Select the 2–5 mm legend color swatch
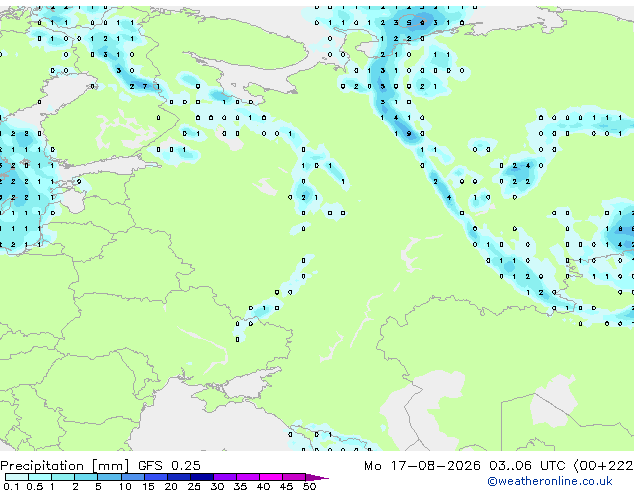This screenshot has width=634, height=490. point(86,477)
